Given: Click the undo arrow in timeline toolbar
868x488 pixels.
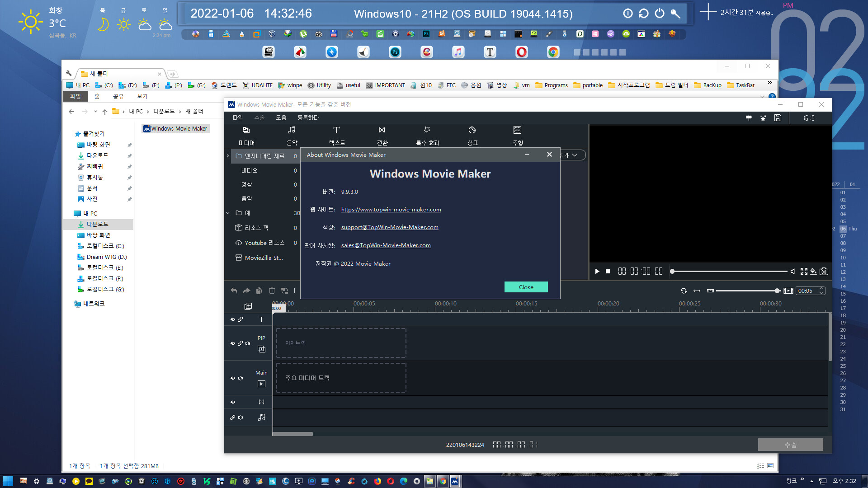Looking at the screenshot, I should 234,291.
